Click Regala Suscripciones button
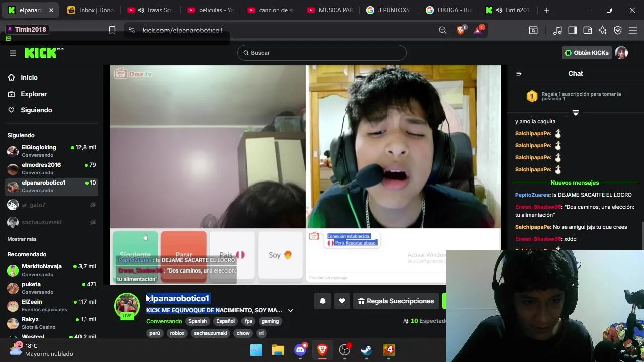Screen dimensions: 644x362 [395, 301]
